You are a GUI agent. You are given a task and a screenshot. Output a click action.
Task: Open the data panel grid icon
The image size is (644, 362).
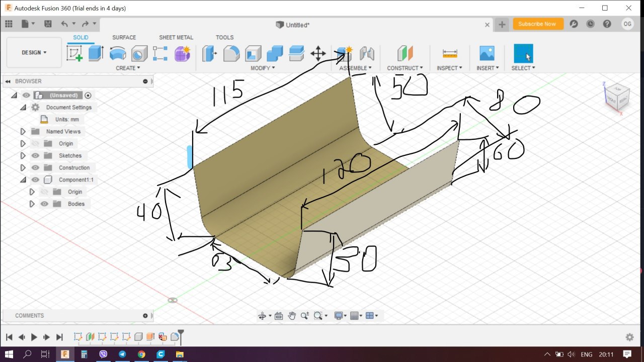(9, 24)
